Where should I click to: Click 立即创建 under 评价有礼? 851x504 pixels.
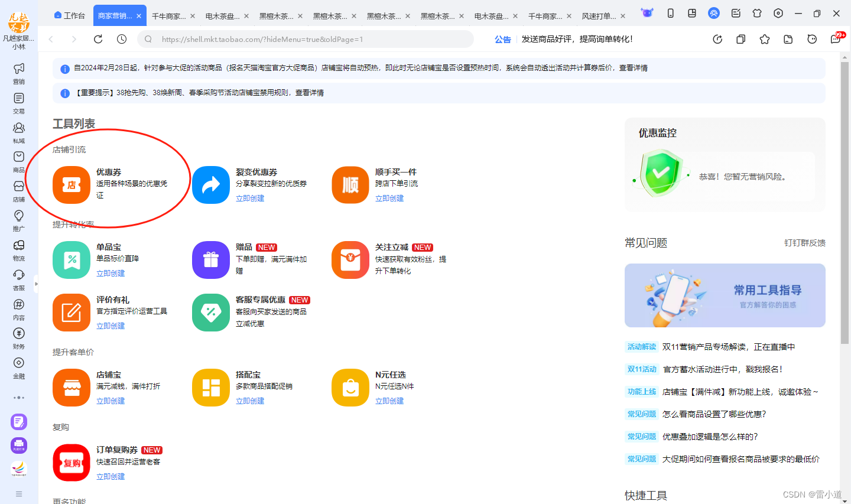[x=111, y=326]
